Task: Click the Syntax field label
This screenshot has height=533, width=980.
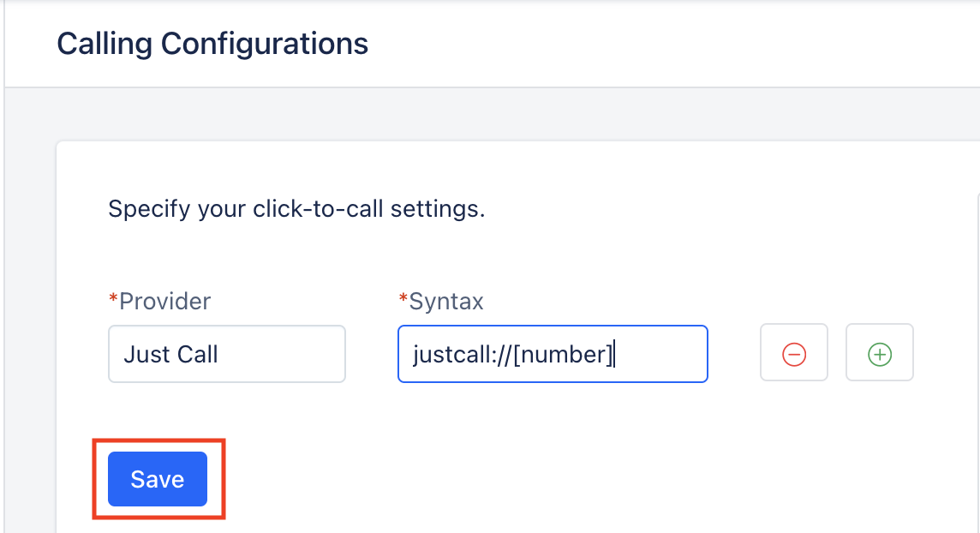Action: point(446,301)
